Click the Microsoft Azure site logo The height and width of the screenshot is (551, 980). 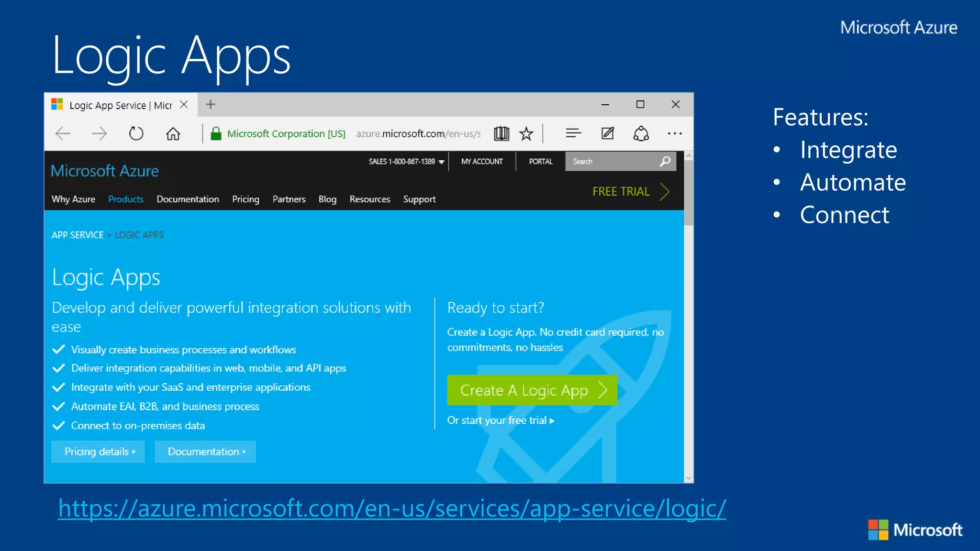(x=105, y=171)
